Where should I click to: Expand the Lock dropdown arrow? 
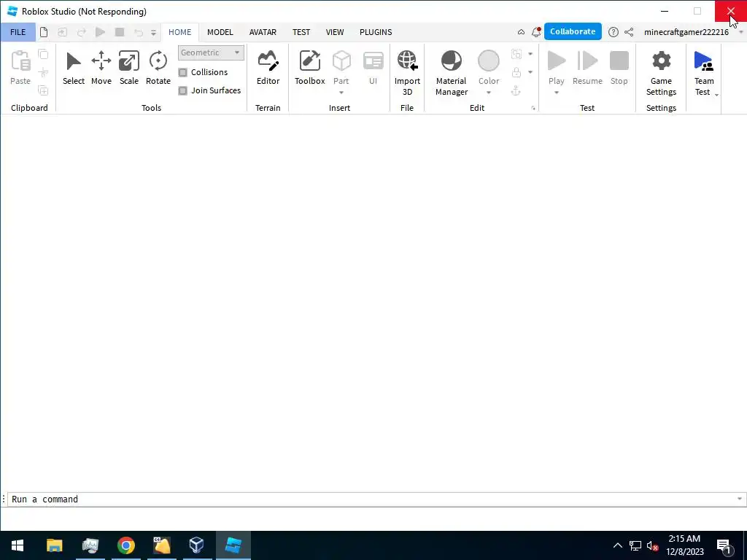(x=530, y=72)
